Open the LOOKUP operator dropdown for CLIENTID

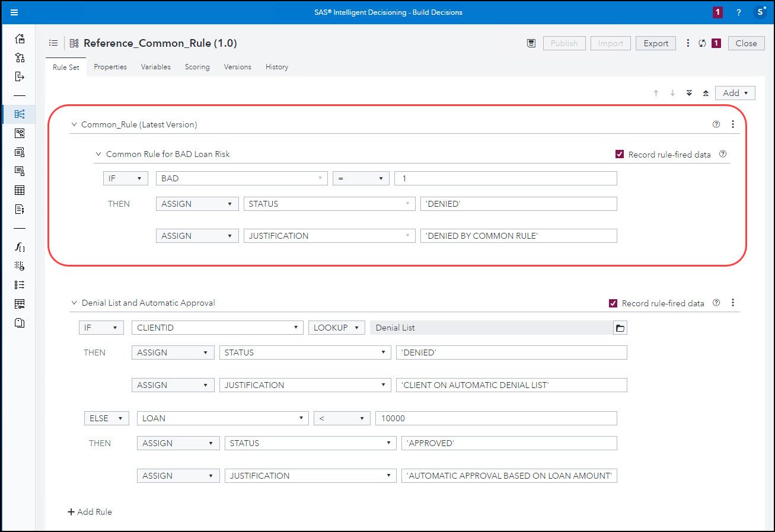point(336,327)
